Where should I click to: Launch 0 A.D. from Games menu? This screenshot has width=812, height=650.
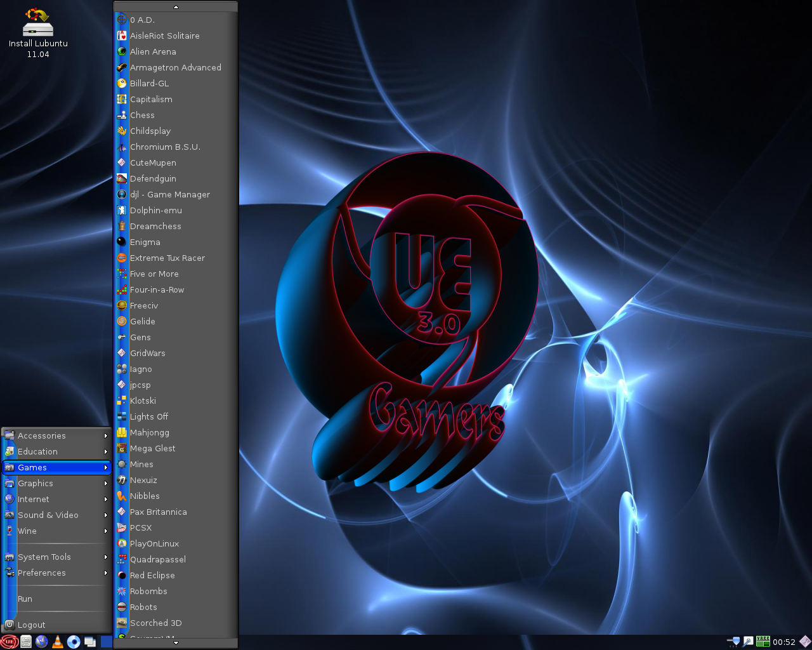pos(176,20)
